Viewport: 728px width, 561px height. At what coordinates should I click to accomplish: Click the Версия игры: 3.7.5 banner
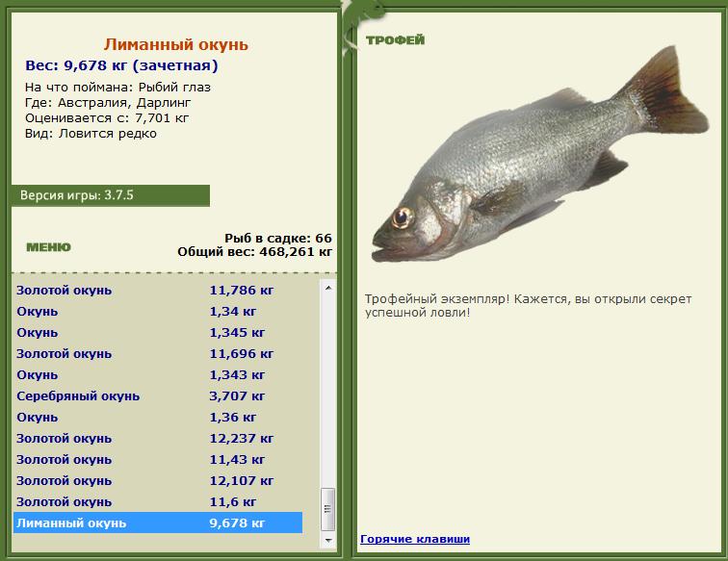point(111,195)
